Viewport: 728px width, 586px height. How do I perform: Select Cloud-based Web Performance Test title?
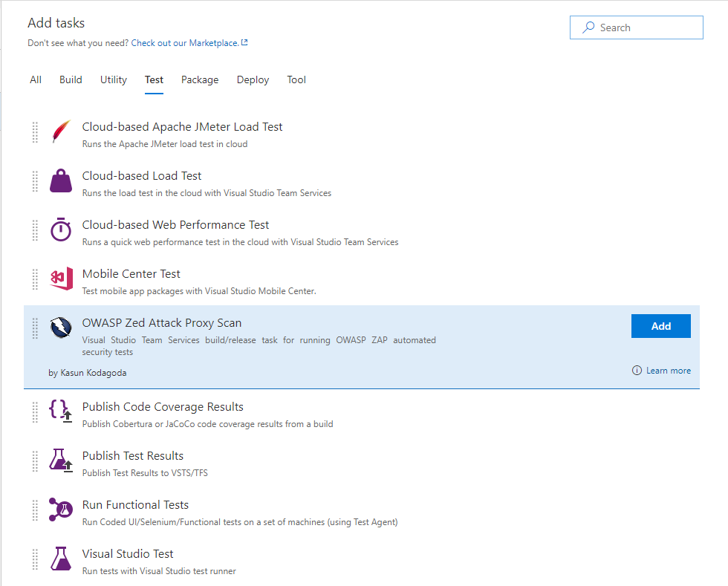coord(175,225)
